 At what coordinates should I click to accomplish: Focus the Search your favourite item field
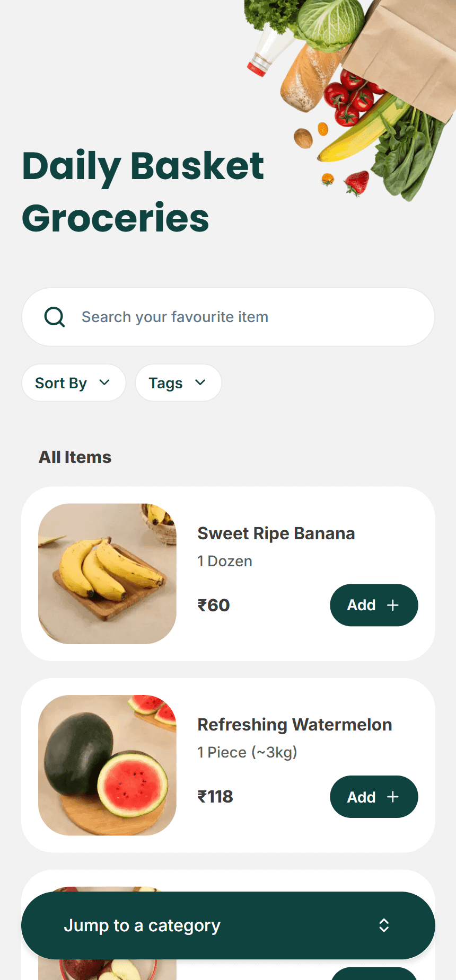tap(228, 317)
